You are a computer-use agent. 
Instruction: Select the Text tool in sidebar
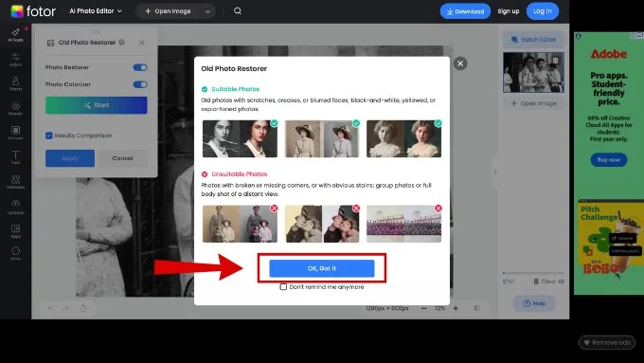(x=15, y=157)
